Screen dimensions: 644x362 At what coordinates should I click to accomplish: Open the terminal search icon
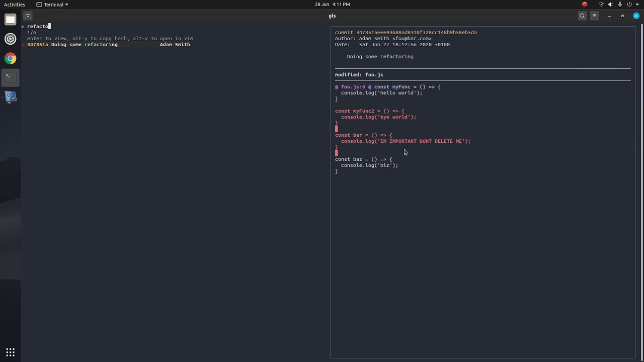[582, 16]
